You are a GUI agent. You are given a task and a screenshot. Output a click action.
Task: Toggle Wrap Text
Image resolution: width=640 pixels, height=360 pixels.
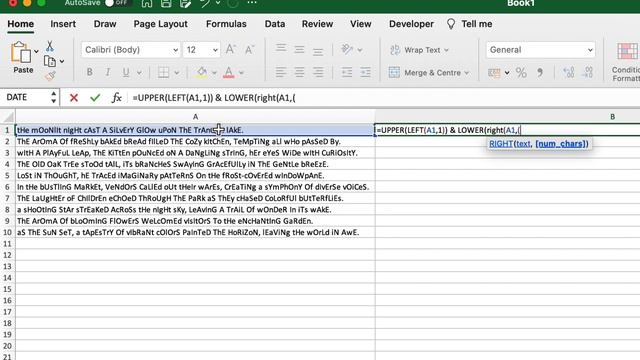coord(420,50)
